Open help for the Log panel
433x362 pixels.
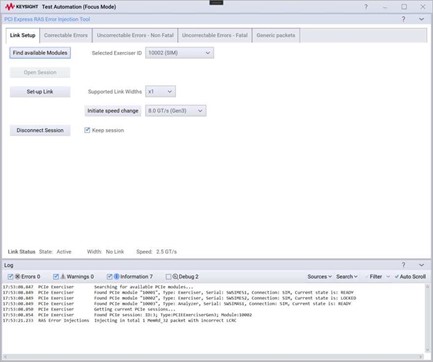point(404,265)
